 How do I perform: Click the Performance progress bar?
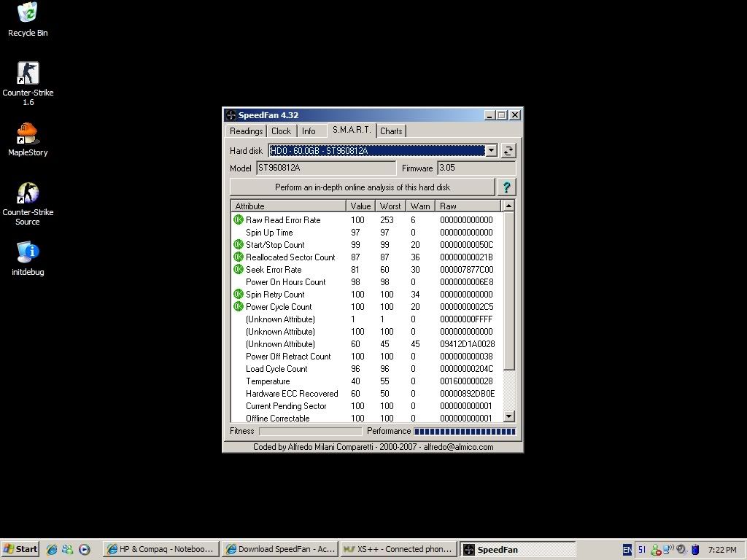[465, 432]
